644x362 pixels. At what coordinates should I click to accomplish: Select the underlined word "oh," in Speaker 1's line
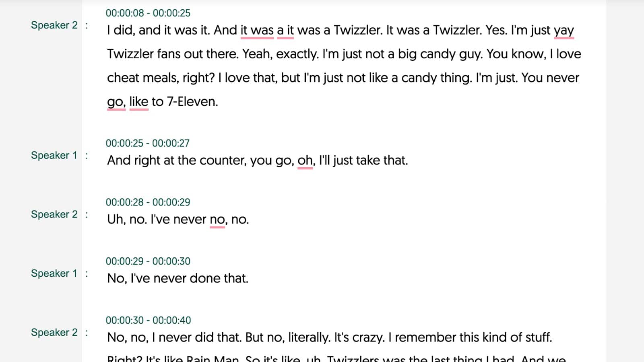[305, 160]
